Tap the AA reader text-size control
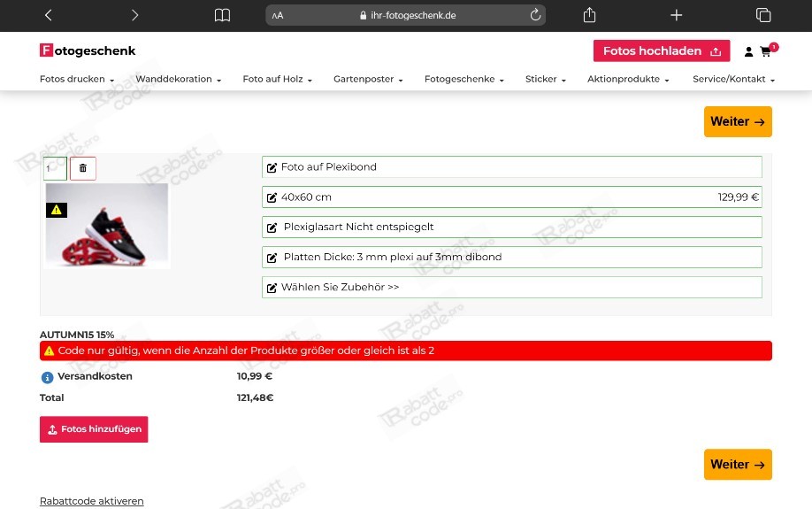This screenshot has height=509, width=812. (278, 16)
